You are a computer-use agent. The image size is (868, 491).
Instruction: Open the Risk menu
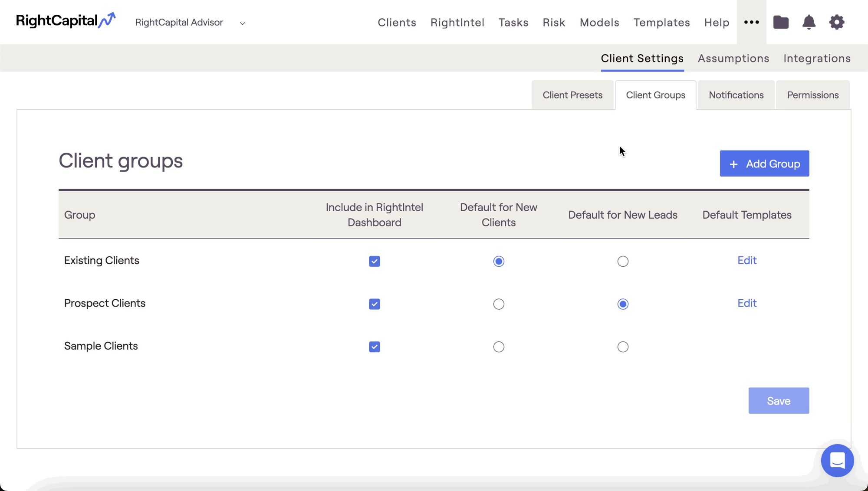(x=554, y=22)
